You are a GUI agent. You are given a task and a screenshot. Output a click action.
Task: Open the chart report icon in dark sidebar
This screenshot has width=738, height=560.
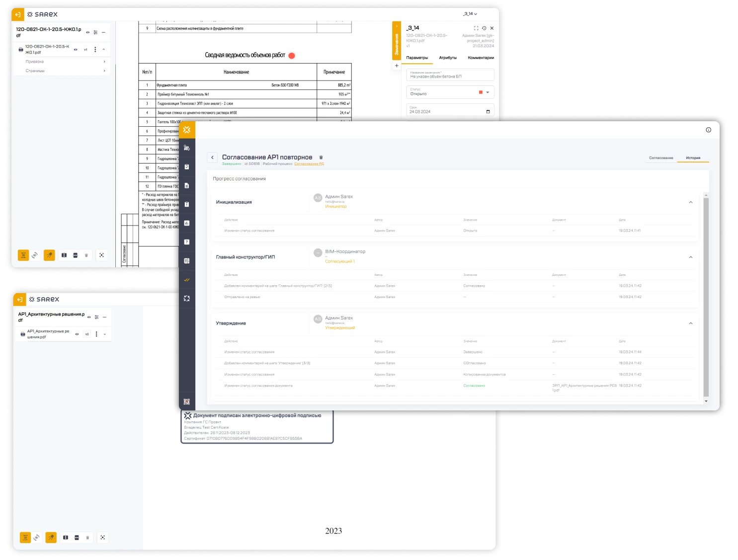pyautogui.click(x=187, y=223)
